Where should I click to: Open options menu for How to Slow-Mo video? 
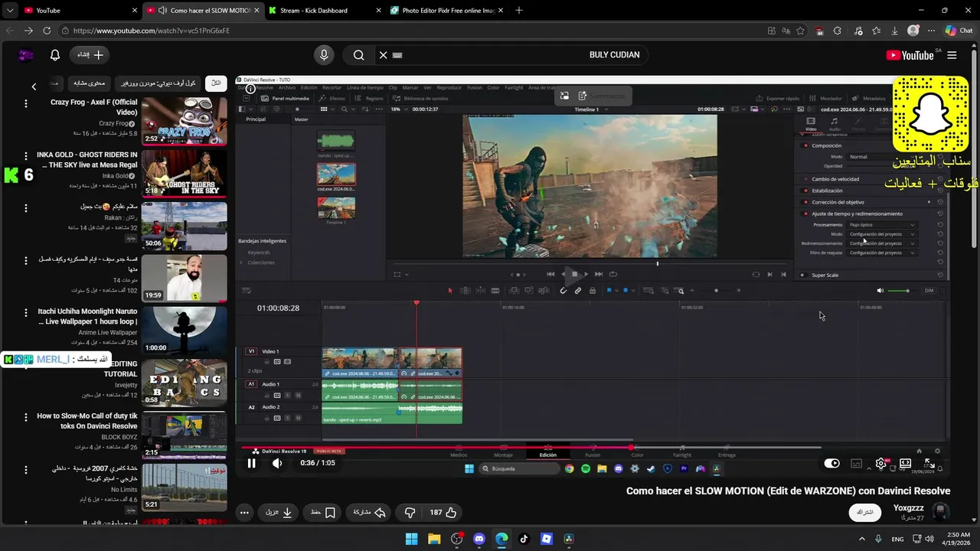(25, 418)
